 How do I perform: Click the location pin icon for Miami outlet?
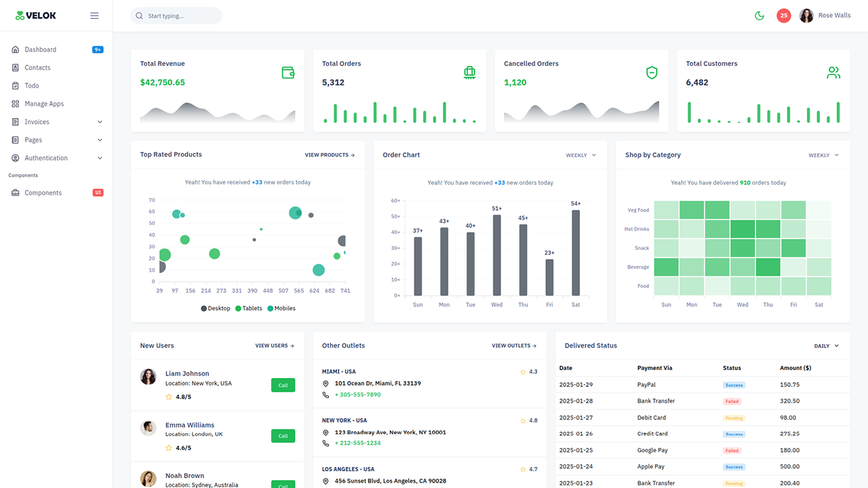pos(326,382)
